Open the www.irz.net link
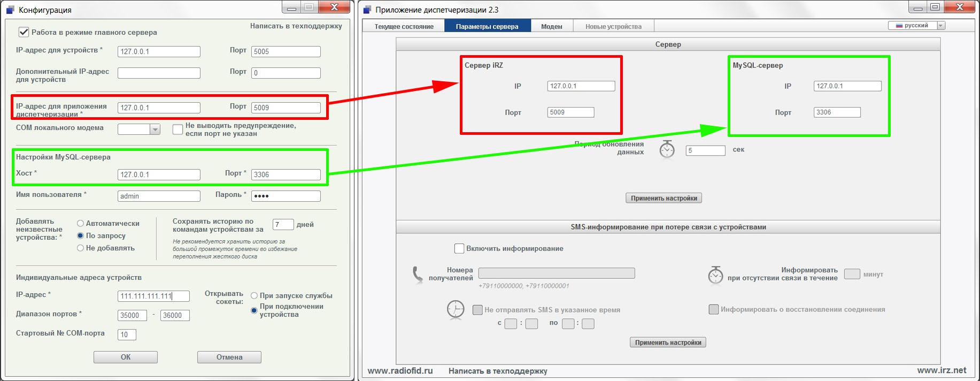This screenshot has width=980, height=381. [942, 370]
